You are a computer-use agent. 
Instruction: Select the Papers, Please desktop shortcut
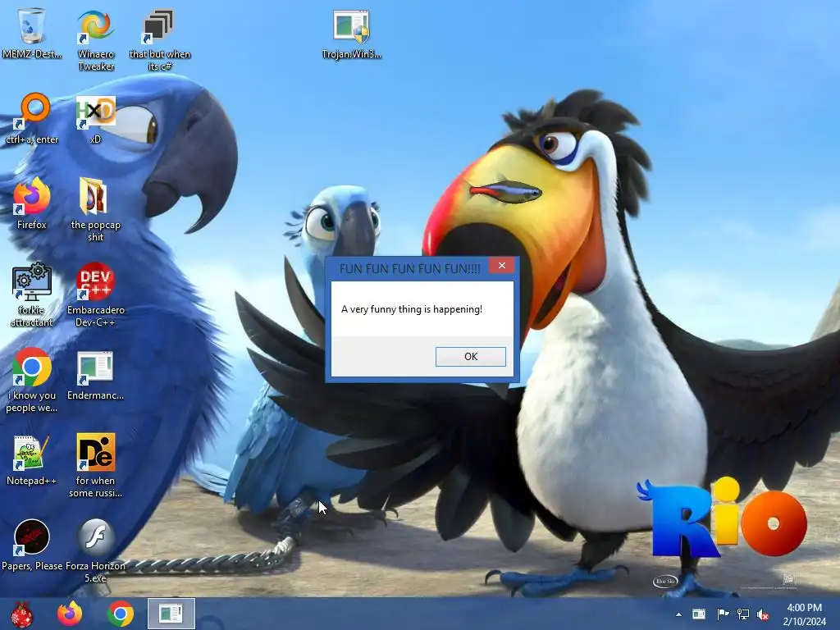click(32, 545)
